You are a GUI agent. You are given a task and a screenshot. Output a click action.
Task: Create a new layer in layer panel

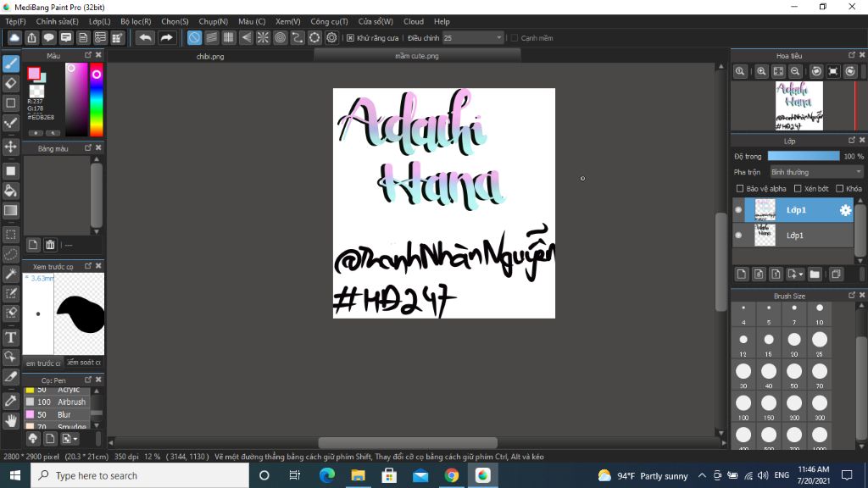(742, 274)
